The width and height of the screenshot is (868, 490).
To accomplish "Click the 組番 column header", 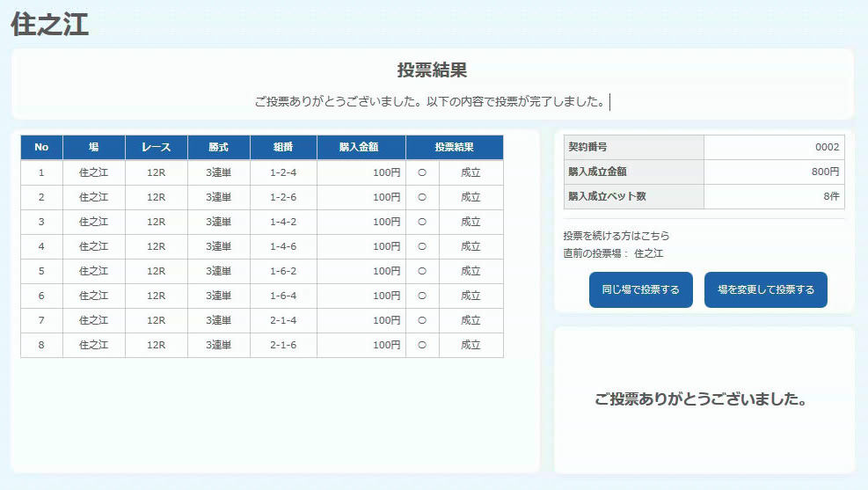I will [283, 147].
